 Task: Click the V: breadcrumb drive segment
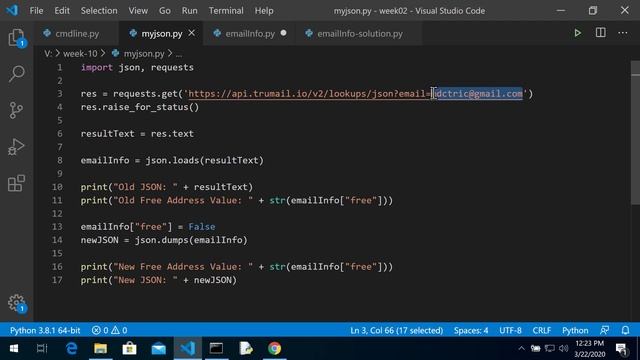[x=48, y=53]
